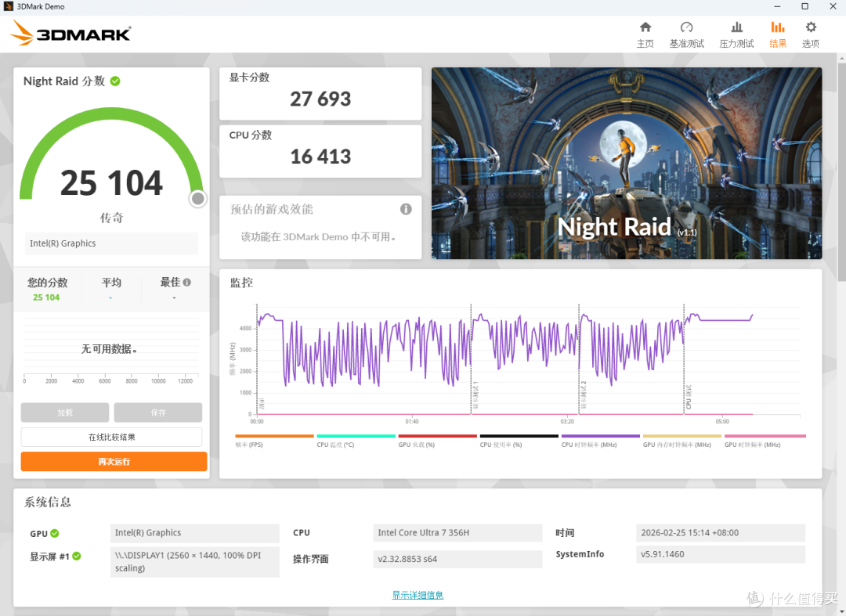Click the orange 再次运行 run again button

(x=114, y=461)
